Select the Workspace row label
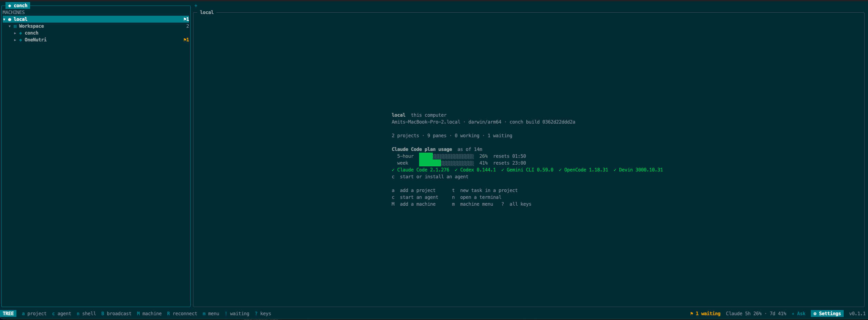868x320 pixels. tap(32, 26)
